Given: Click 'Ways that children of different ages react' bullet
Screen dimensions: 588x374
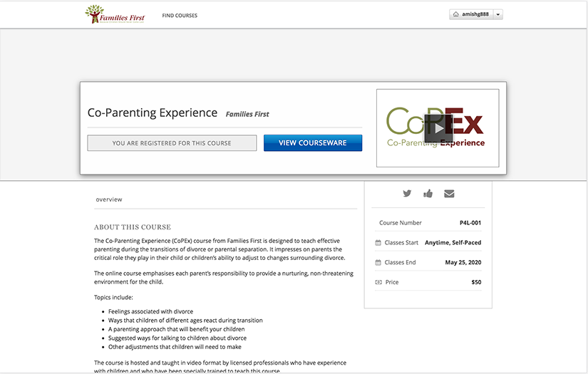Looking at the screenshot, I should pyautogui.click(x=185, y=321).
